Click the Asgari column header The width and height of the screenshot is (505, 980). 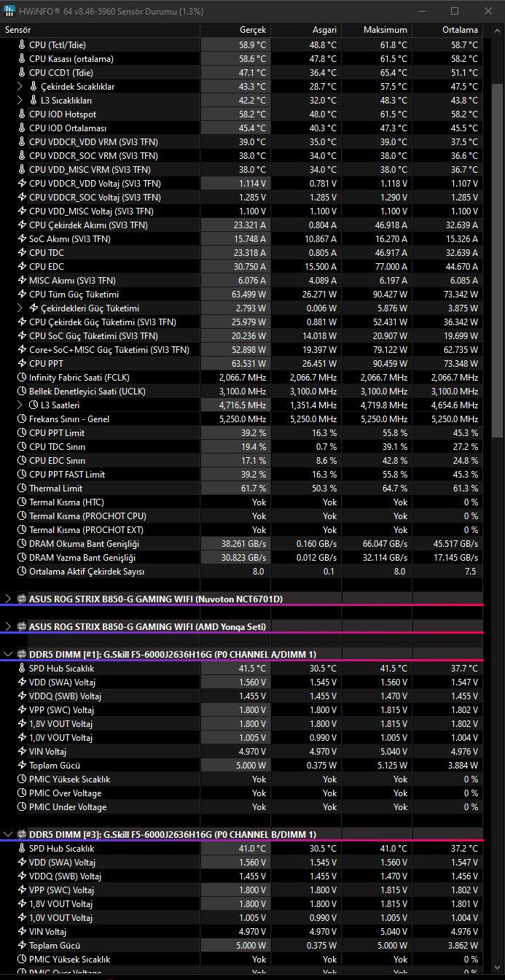point(306,30)
